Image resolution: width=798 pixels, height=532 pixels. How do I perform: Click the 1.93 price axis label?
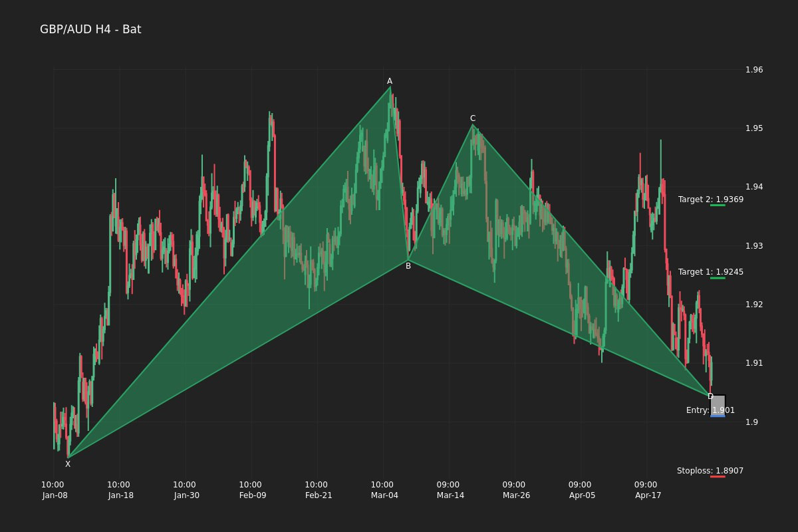[754, 246]
